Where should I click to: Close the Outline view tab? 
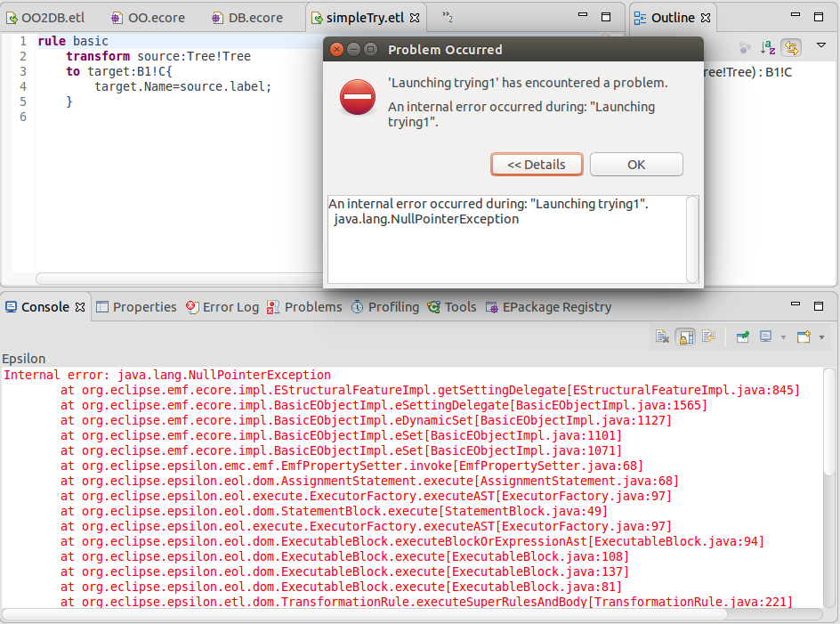point(706,18)
